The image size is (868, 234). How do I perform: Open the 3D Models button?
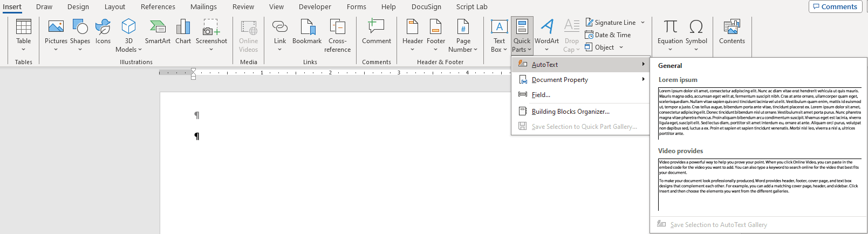click(128, 35)
